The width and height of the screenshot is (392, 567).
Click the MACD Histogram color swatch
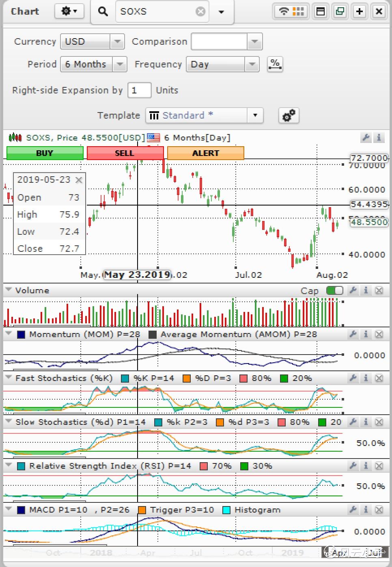click(226, 510)
